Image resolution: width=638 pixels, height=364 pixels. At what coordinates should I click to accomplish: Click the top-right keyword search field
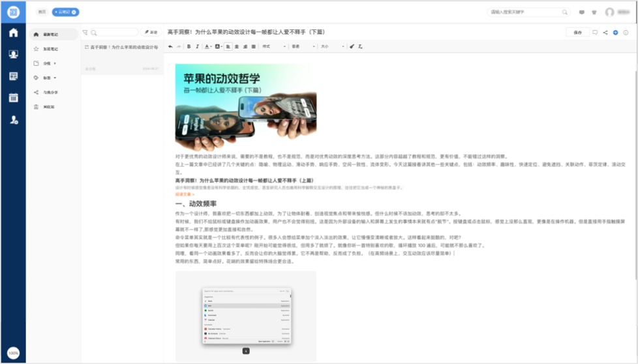[525, 12]
